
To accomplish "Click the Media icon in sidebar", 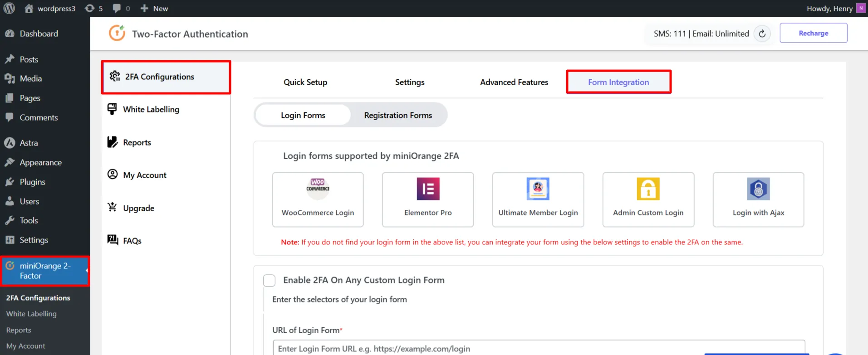I will tap(10, 78).
